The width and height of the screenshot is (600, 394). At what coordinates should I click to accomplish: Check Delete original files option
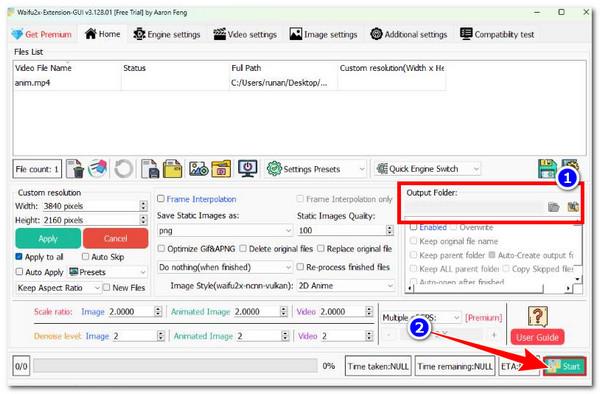tap(243, 249)
